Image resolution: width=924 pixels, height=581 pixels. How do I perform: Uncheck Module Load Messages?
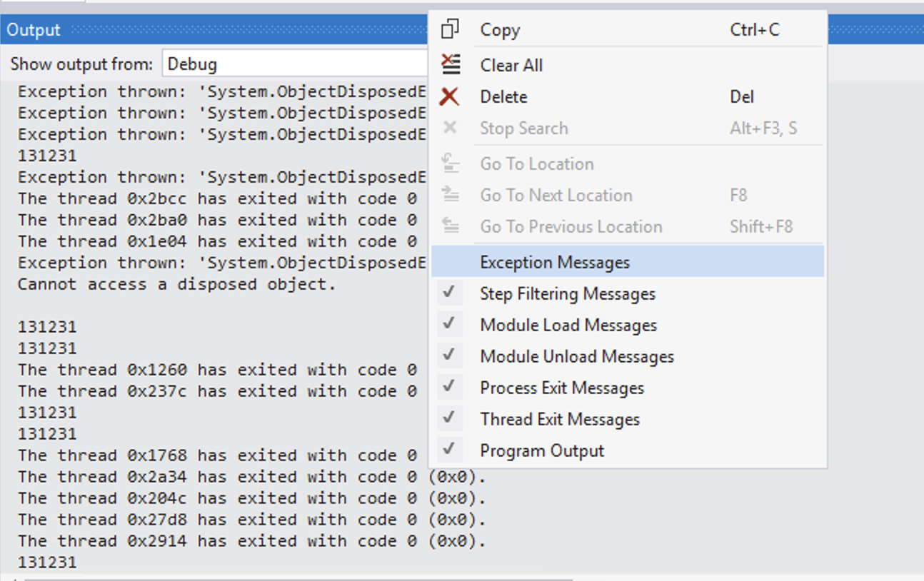628,325
